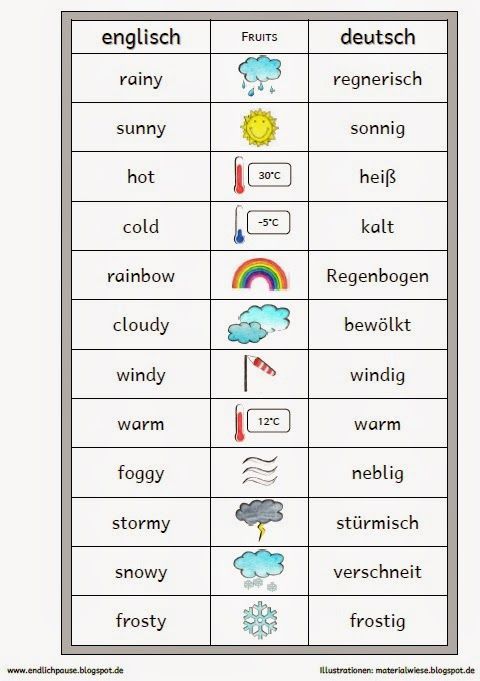
Task: Select the 12°C thermometer image
Action: [x=262, y=423]
